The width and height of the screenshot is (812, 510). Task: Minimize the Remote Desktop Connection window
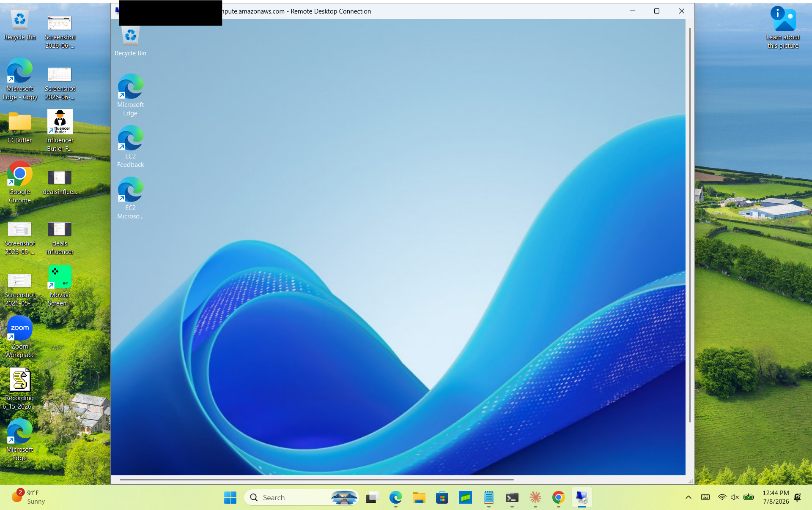pos(632,11)
